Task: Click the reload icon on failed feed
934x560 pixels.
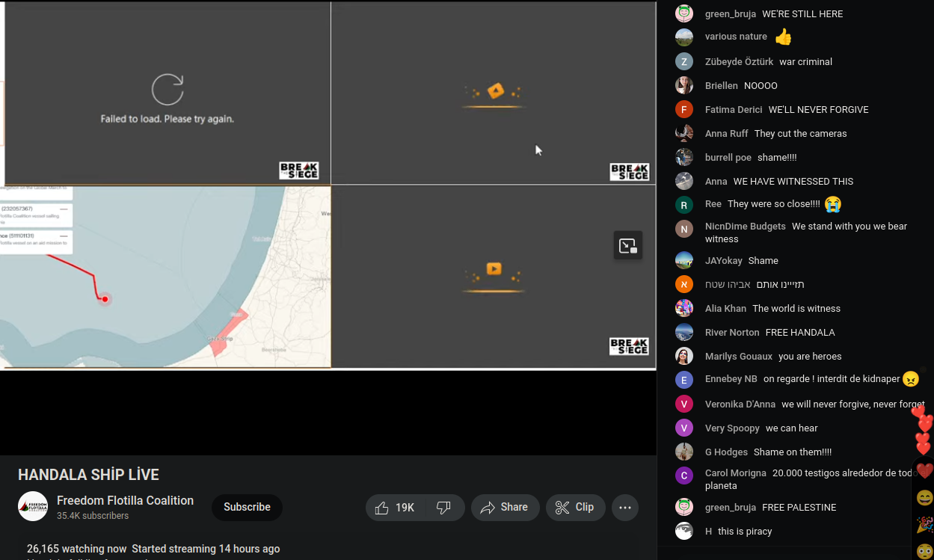Action: (x=168, y=90)
